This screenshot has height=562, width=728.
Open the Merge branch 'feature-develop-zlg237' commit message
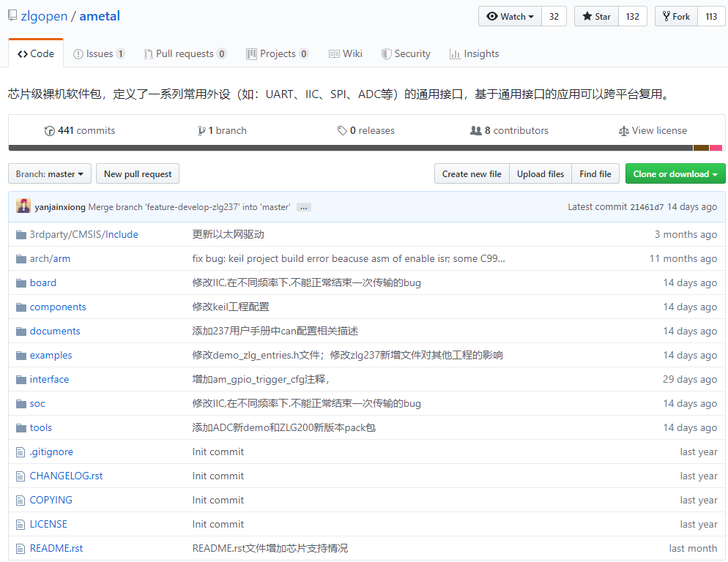(x=190, y=207)
